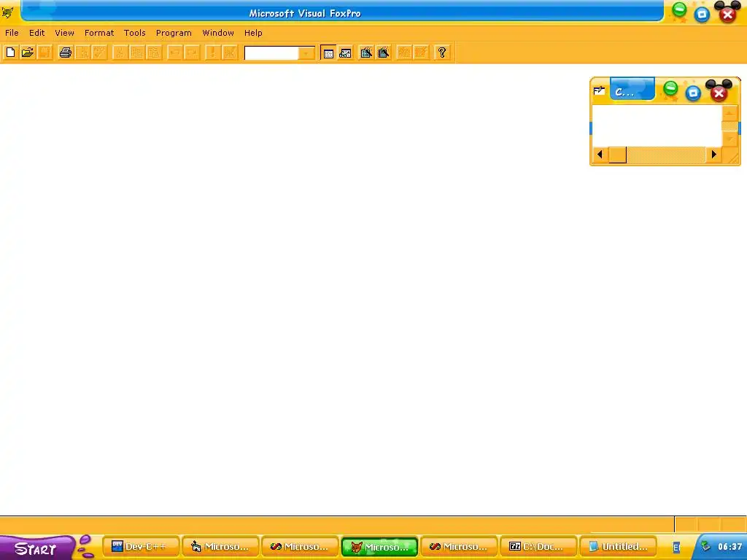Launch the Form Wizard icon
The height and width of the screenshot is (560, 747).
pos(366,52)
